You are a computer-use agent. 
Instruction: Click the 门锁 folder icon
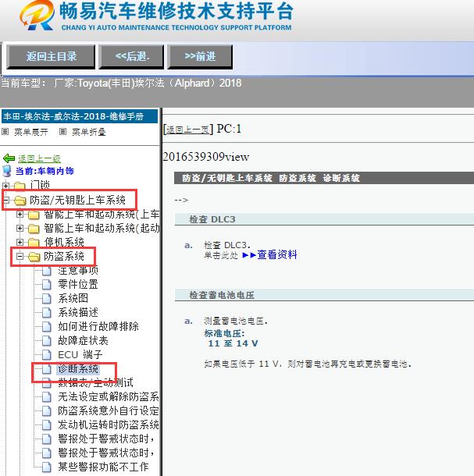[x=20, y=185]
